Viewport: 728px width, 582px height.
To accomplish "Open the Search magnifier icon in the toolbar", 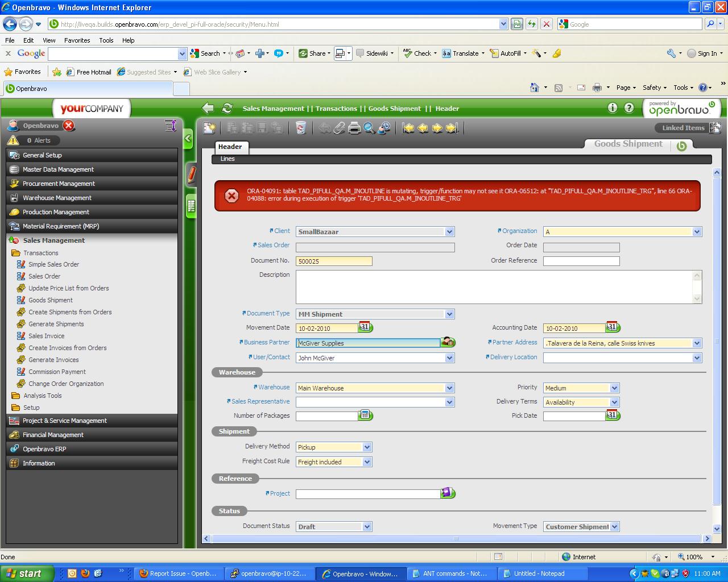I will click(369, 128).
